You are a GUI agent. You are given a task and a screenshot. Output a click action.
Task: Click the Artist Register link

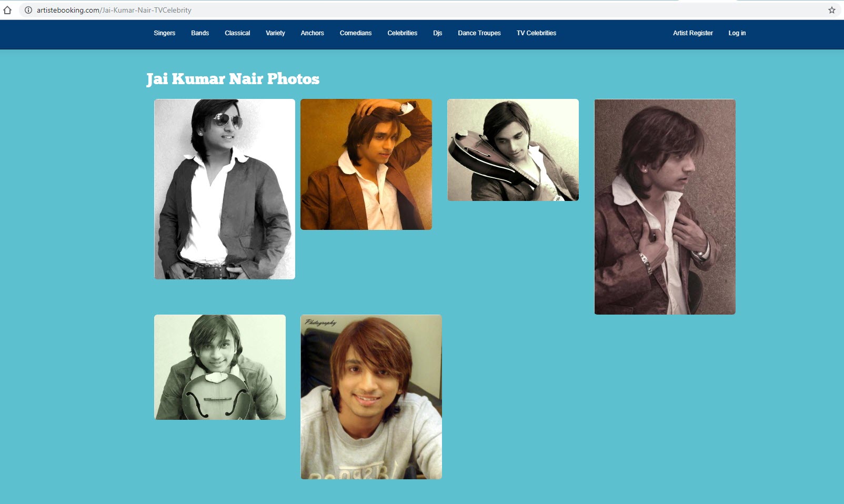(693, 33)
